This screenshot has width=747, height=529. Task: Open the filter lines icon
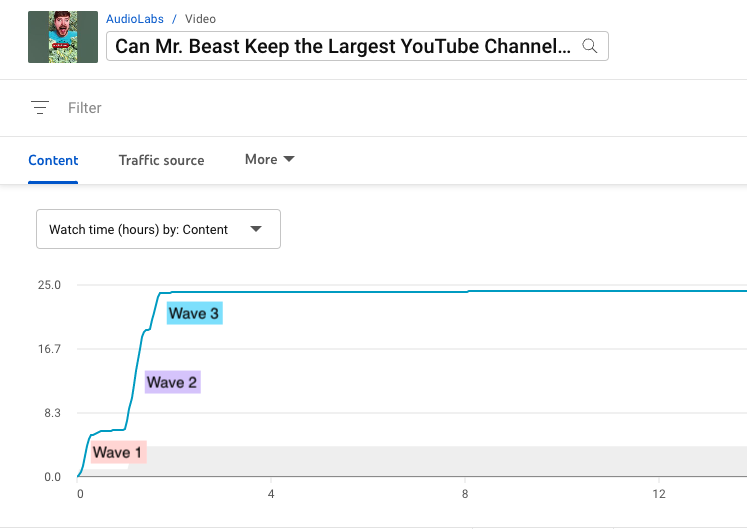[40, 108]
